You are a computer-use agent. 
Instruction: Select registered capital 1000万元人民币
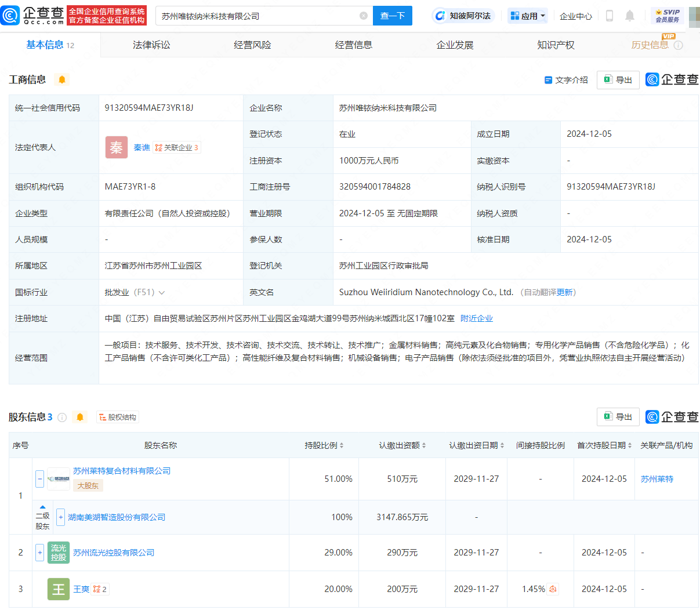click(x=369, y=161)
